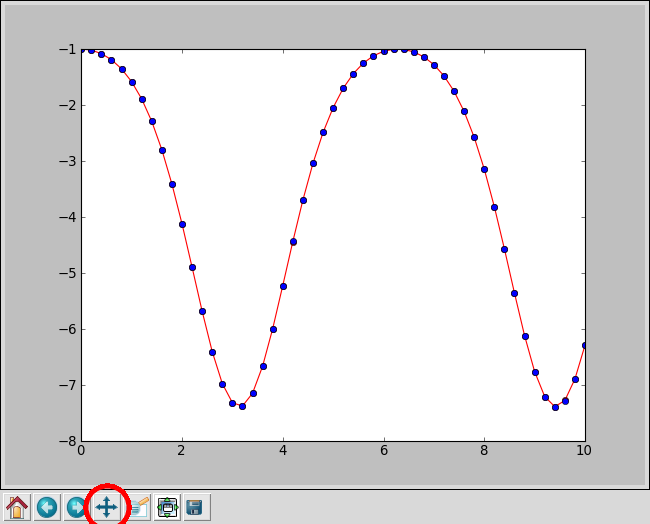Click the y-axis tick label −8
Image resolution: width=650 pixels, height=524 pixels.
pyautogui.click(x=65, y=442)
